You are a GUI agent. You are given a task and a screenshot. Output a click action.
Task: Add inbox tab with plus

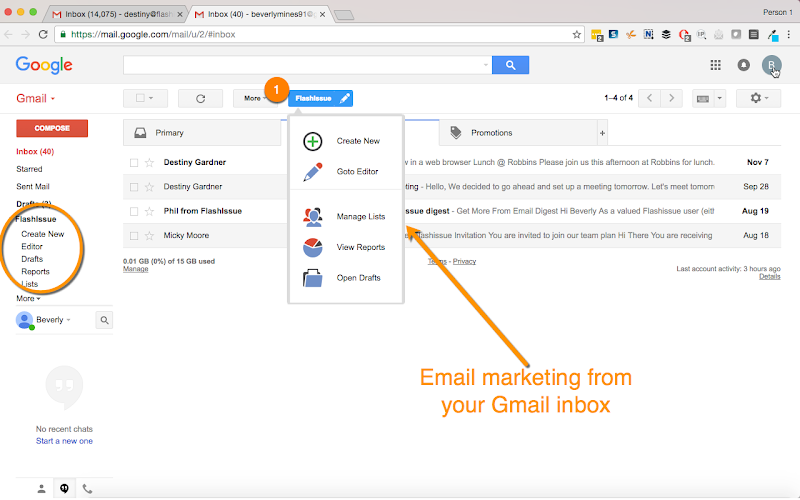(603, 133)
